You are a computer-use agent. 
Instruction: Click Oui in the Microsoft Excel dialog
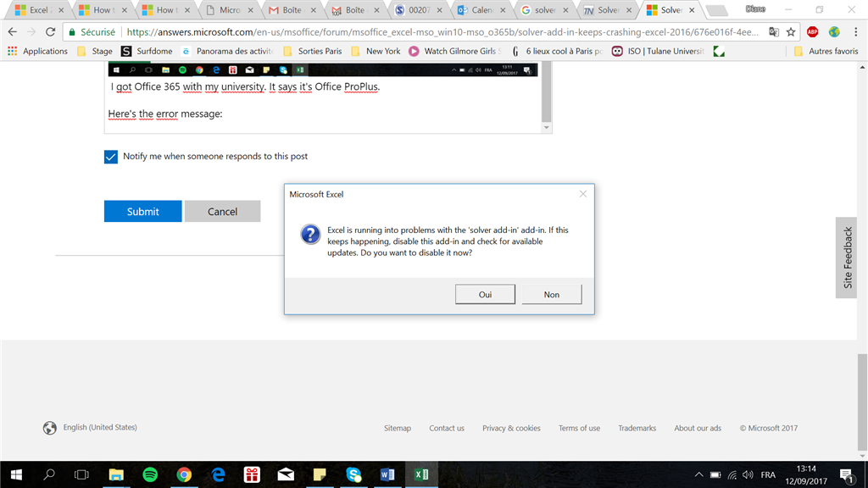[485, 294]
